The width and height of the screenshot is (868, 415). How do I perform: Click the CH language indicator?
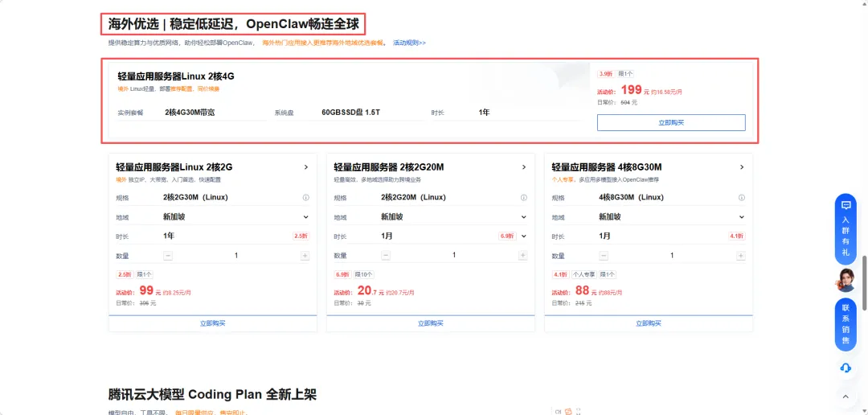click(558, 412)
